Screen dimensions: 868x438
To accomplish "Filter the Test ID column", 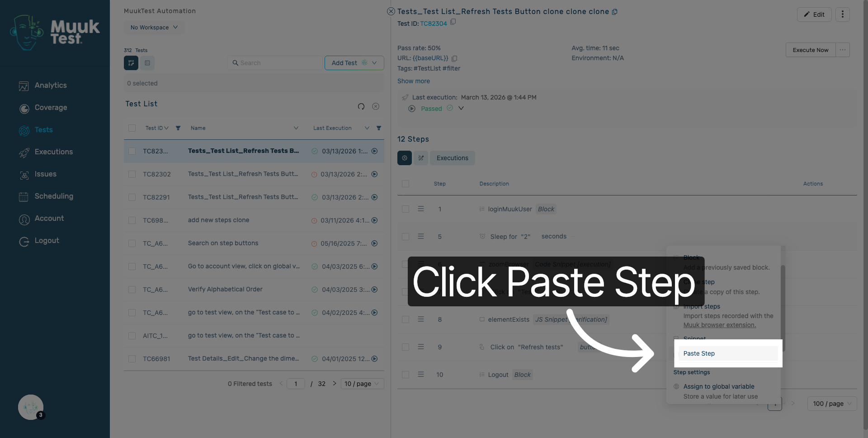I will tap(178, 128).
